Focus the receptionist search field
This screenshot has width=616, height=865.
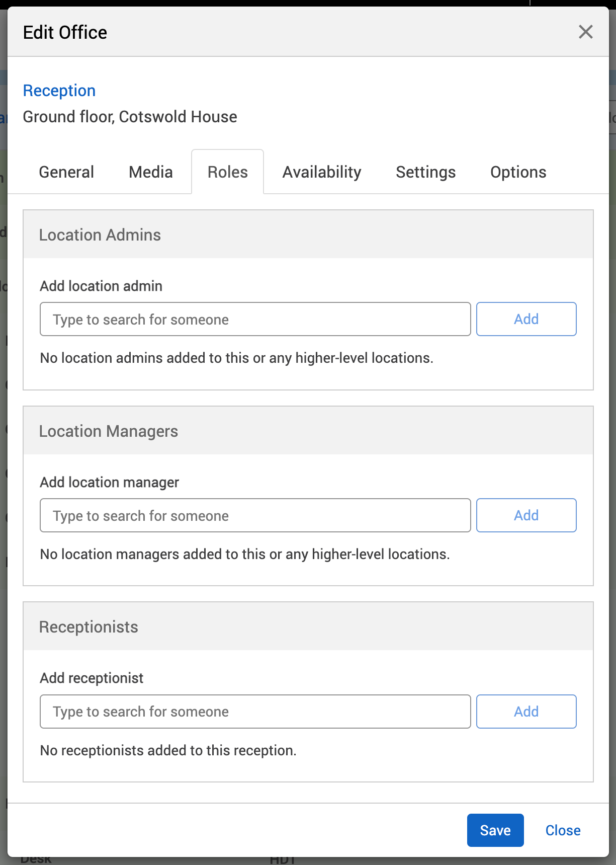point(255,712)
